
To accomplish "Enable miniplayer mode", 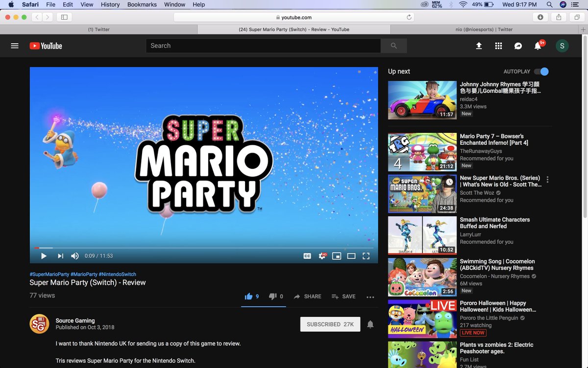I will point(337,256).
